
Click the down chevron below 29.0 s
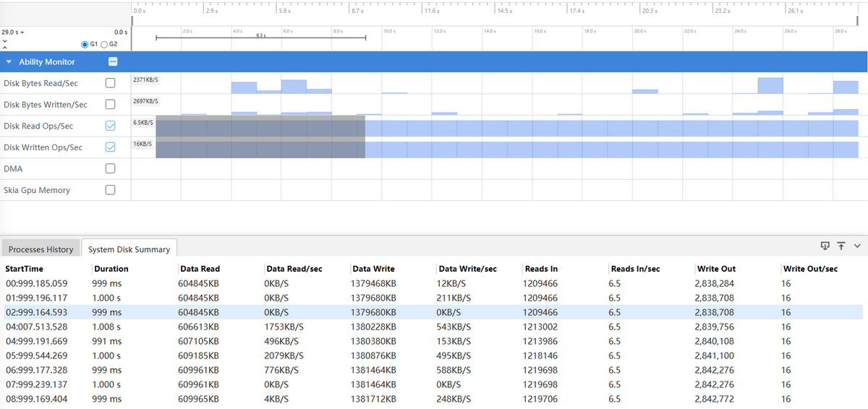pos(5,40)
